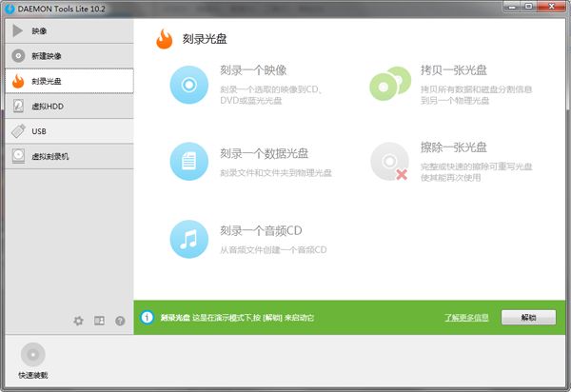
Task: Click the info icon in the green banner
Action: tap(147, 318)
